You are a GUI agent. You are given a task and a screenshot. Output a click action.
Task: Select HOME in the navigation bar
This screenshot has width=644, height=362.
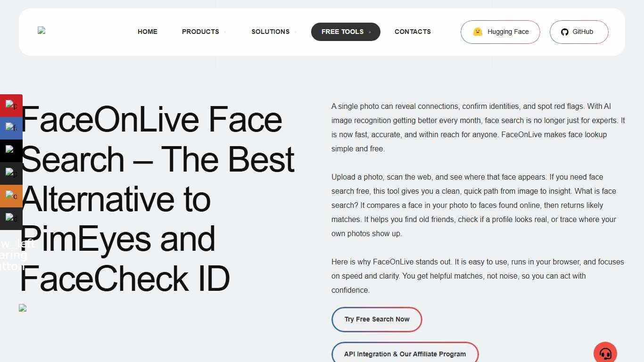tap(147, 32)
